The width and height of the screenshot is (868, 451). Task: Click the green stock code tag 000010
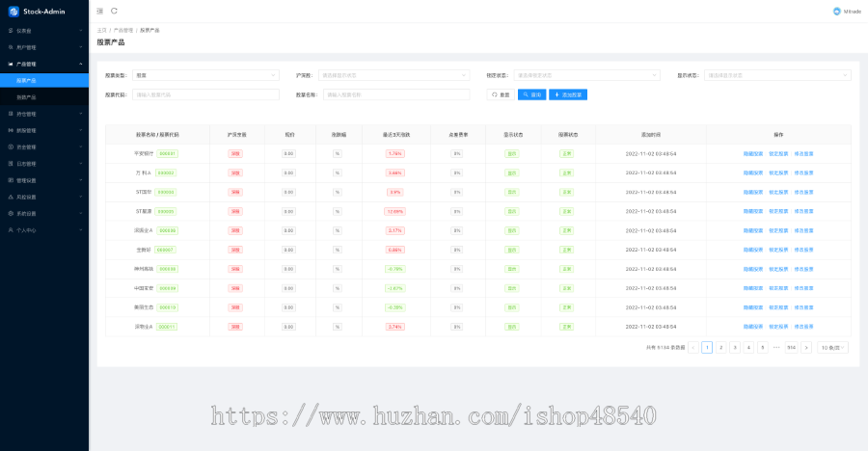point(167,307)
